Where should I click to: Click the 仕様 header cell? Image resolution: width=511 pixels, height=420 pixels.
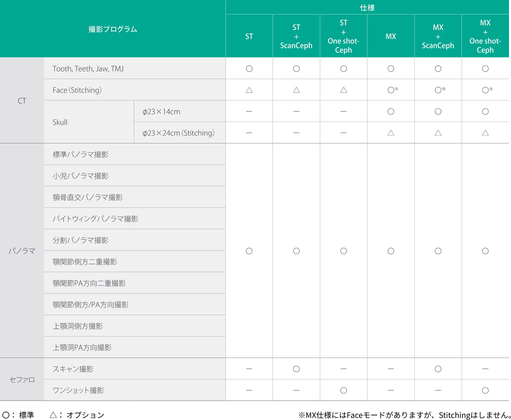tap(367, 8)
